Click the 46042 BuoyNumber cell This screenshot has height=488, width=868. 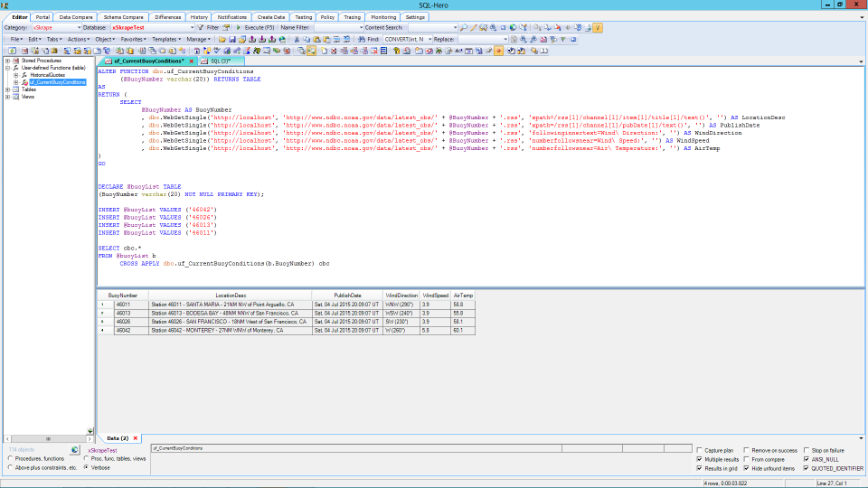[x=131, y=331]
